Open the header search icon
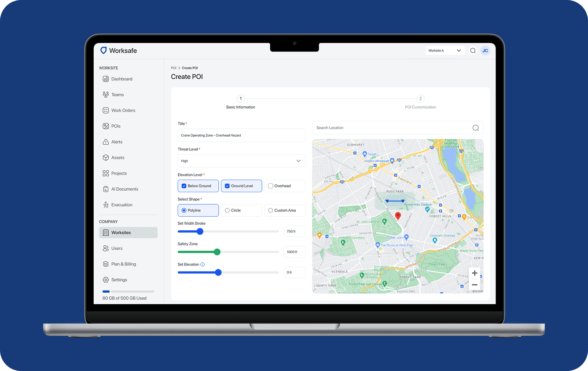Screen dimensions: 588x371 click(x=473, y=51)
